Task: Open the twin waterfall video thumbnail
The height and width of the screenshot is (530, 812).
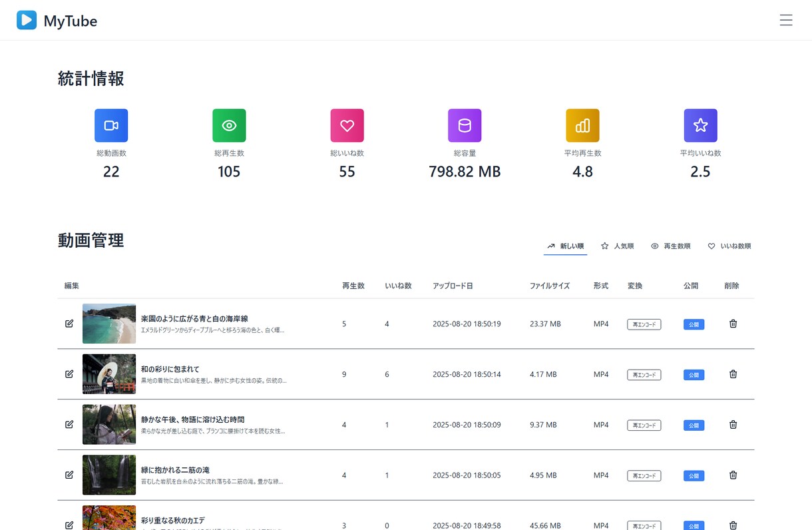Action: (x=109, y=475)
